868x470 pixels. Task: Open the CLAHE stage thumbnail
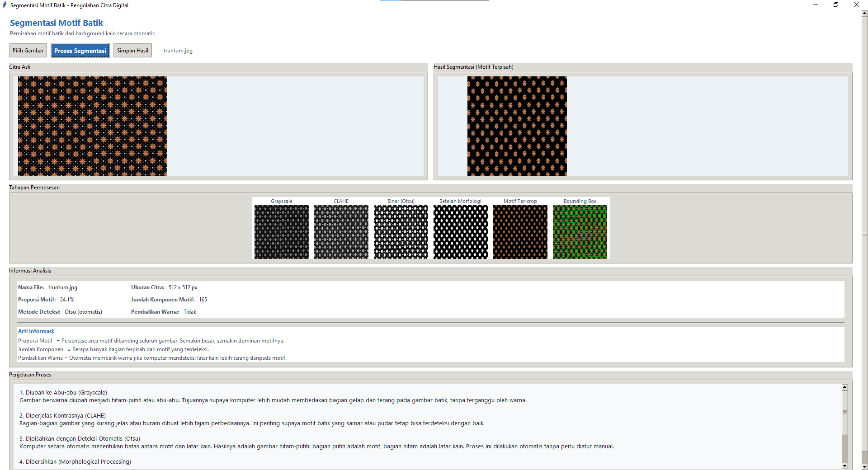click(x=341, y=232)
